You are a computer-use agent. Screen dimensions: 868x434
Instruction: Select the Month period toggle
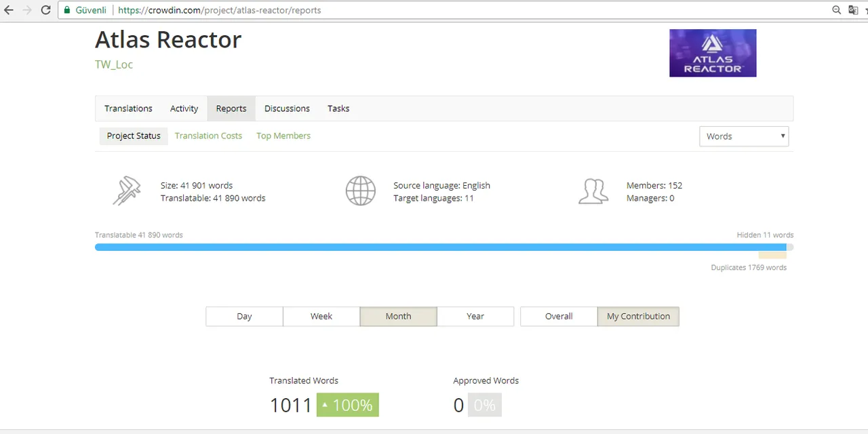pyautogui.click(x=398, y=316)
